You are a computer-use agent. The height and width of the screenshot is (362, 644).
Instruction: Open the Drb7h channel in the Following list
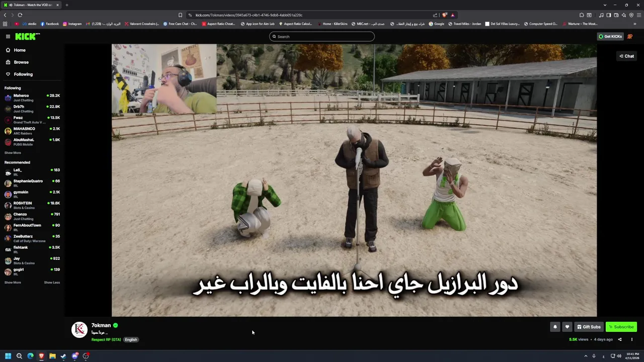32,109
